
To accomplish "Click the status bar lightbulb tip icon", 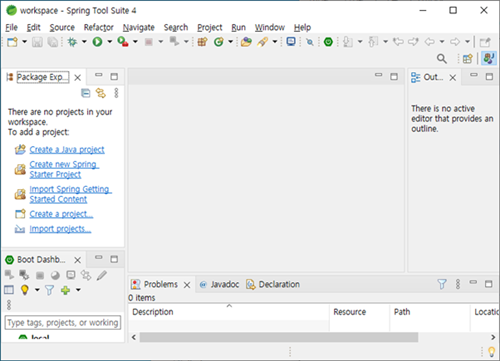I will point(492,352).
